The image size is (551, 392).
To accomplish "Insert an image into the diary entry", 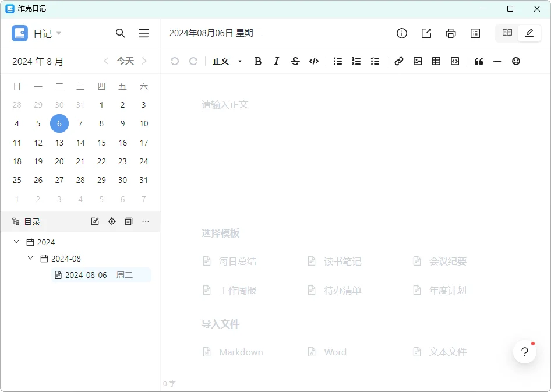I will click(418, 61).
